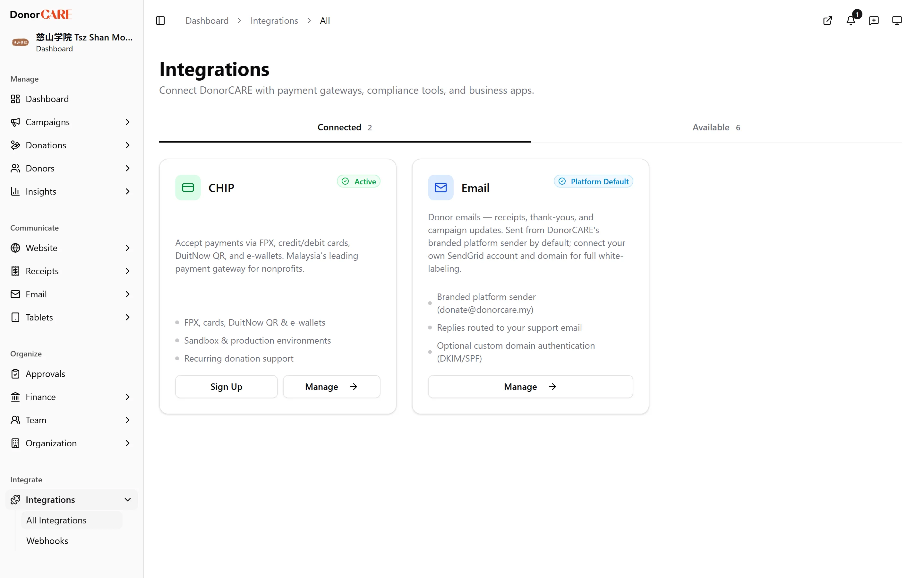Expand the Team submenu chevron
The image size is (924, 578).
point(127,420)
